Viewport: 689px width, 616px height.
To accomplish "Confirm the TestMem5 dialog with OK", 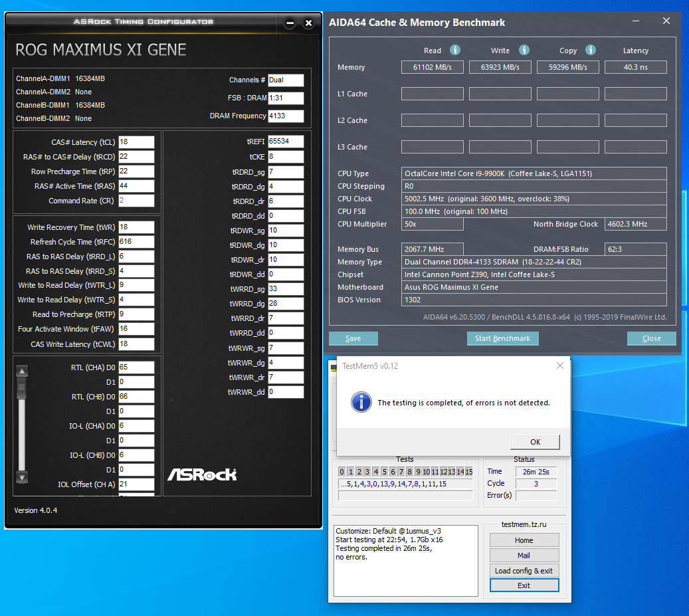I will [x=536, y=442].
